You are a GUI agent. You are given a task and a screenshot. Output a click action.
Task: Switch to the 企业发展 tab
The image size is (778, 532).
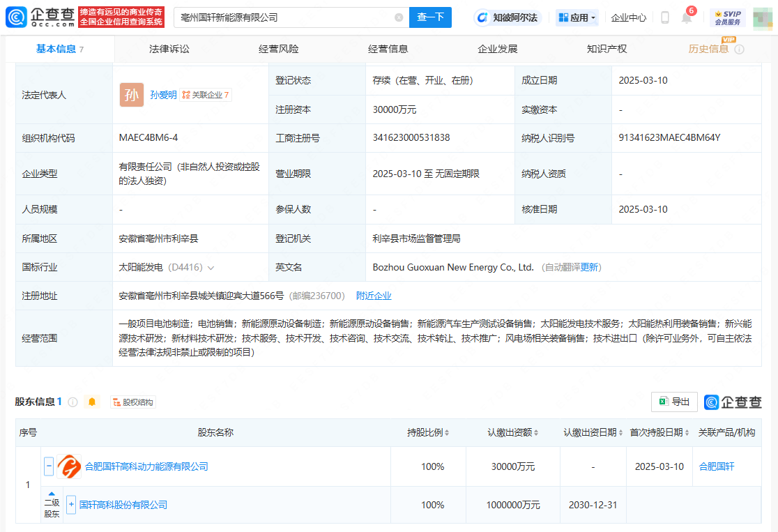tap(497, 49)
